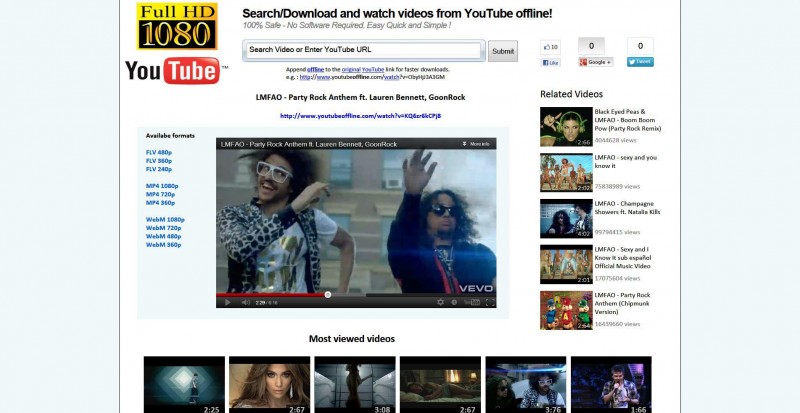Click the Submit button
The height and width of the screenshot is (413, 800).
tap(503, 51)
